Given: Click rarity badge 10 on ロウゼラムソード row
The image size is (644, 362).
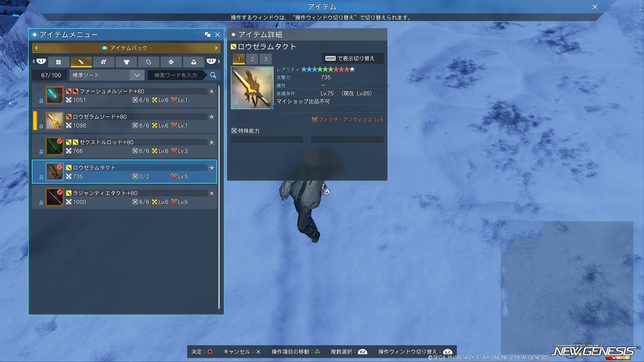Looking at the screenshot, I should click(211, 117).
